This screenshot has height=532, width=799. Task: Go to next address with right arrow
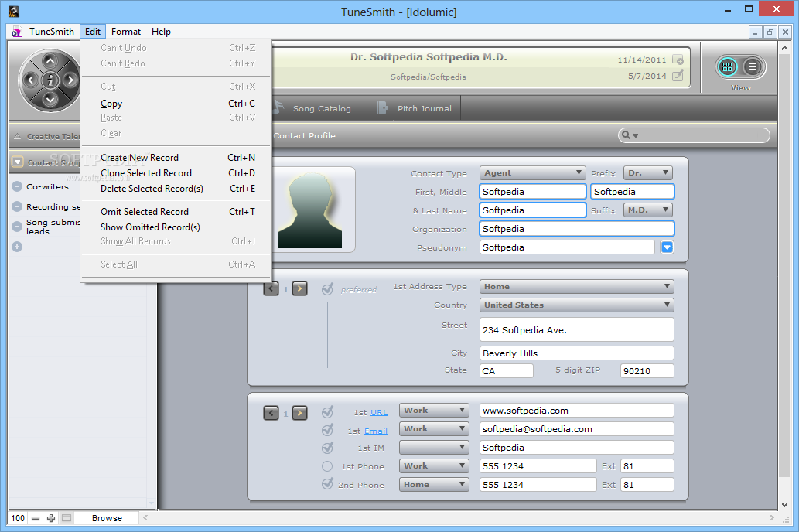[299, 289]
